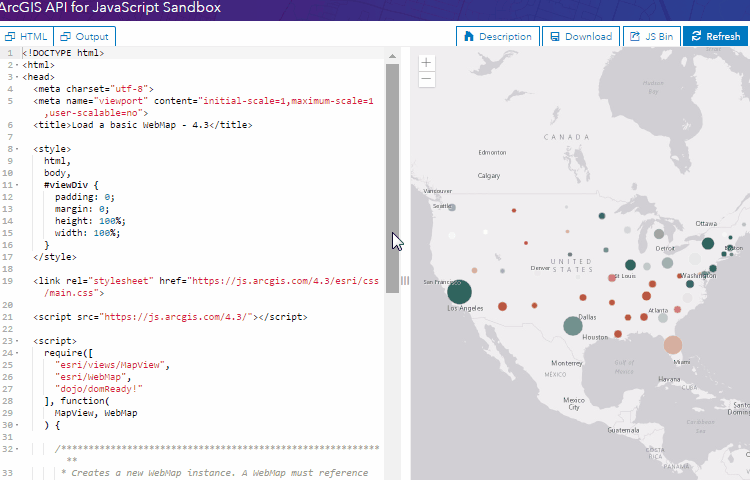The width and height of the screenshot is (750, 480).
Task: Click the large circle near Los Angeles
Action: click(459, 292)
